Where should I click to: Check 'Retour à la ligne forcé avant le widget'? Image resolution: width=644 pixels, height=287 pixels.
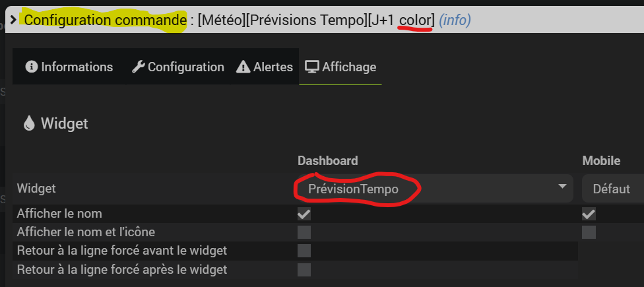point(304,251)
